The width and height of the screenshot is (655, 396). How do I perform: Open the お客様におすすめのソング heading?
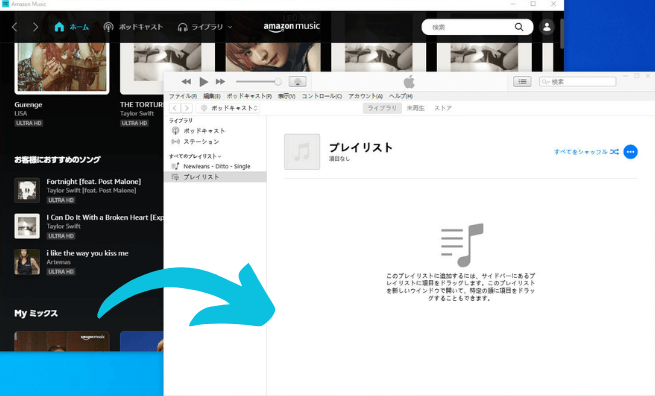click(57, 160)
